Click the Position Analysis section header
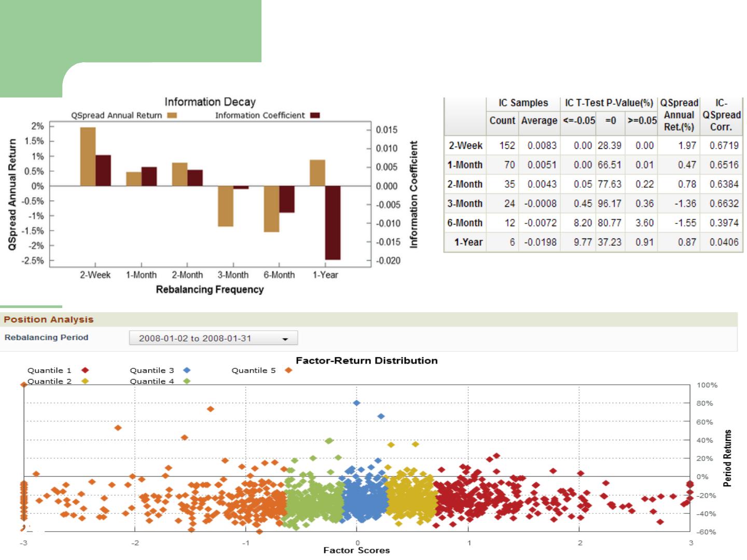Screen dimensions: 747x560 pos(49,319)
